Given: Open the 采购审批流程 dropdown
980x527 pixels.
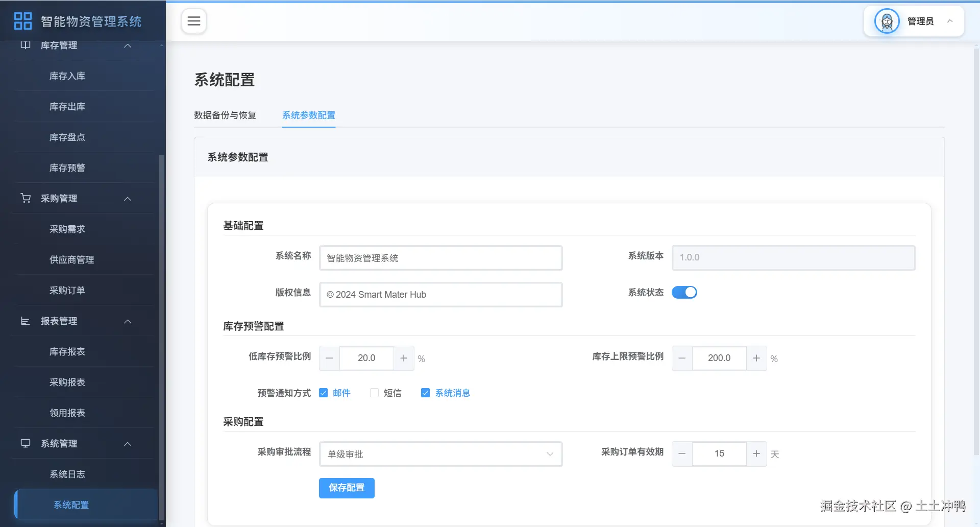Looking at the screenshot, I should tap(441, 454).
